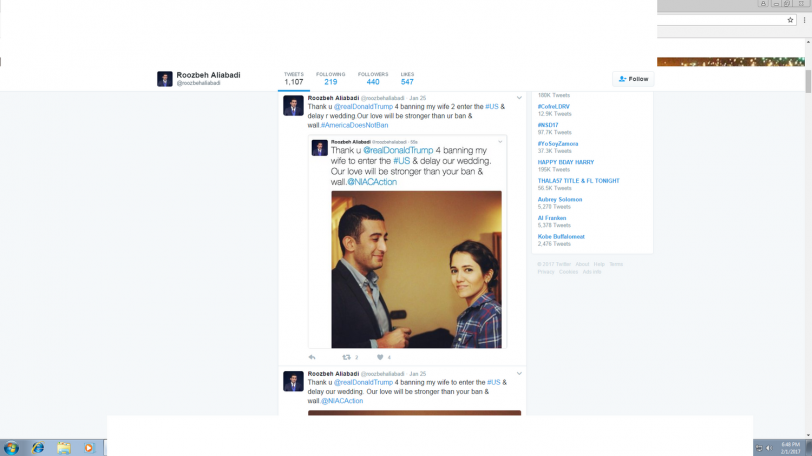
Task: Open trending topic Aubrey Solomon
Action: coord(560,200)
